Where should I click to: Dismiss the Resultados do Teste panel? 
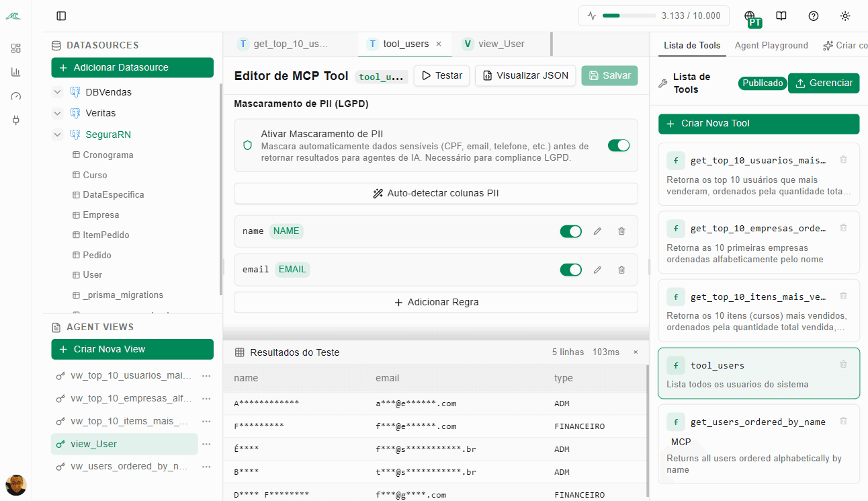(x=635, y=352)
